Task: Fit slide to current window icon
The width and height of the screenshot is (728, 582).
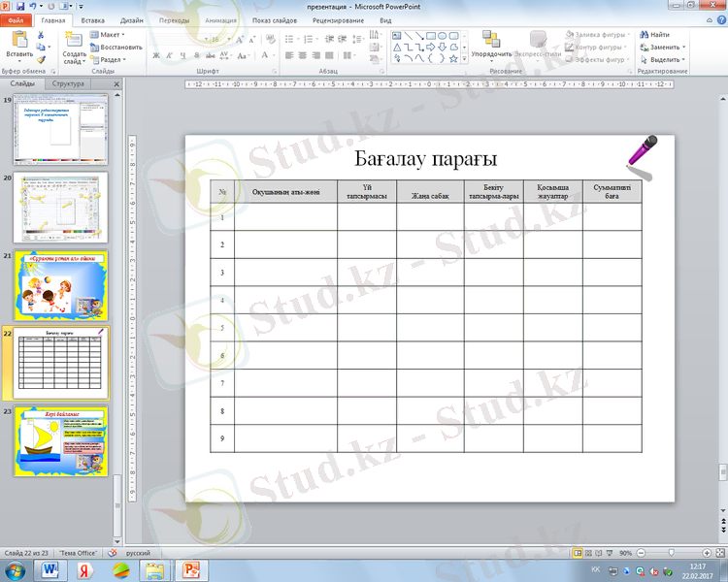Action: [x=719, y=552]
